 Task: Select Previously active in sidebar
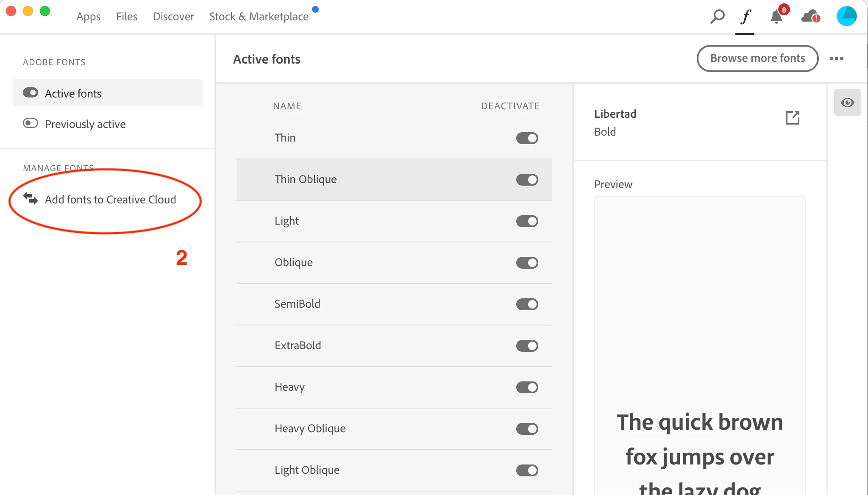tap(85, 124)
